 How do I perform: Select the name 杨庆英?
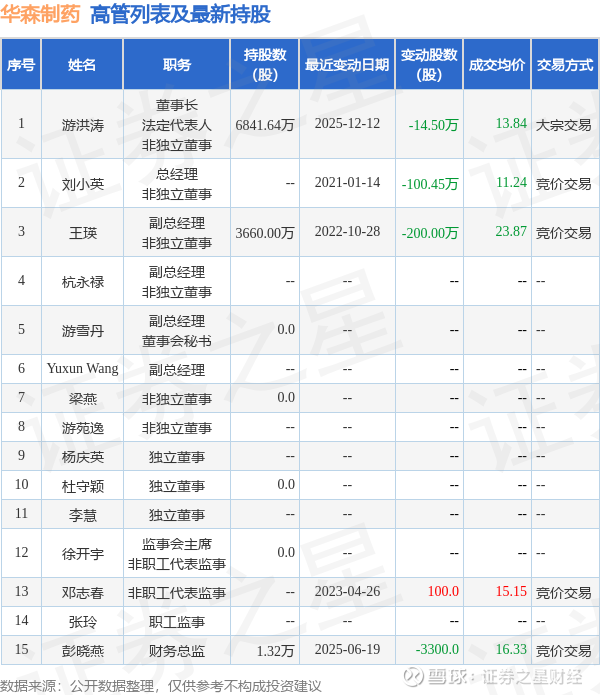click(82, 457)
